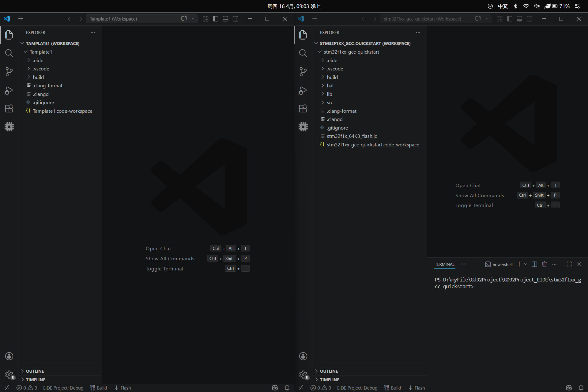Click Build in left status bar
The height and width of the screenshot is (392, 588).
coord(98,388)
